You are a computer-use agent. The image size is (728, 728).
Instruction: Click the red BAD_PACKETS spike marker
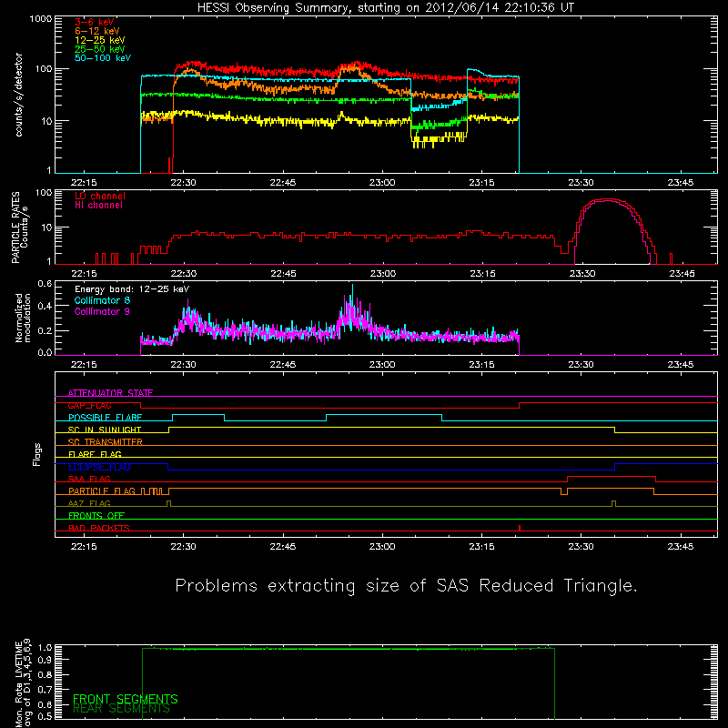click(x=520, y=528)
